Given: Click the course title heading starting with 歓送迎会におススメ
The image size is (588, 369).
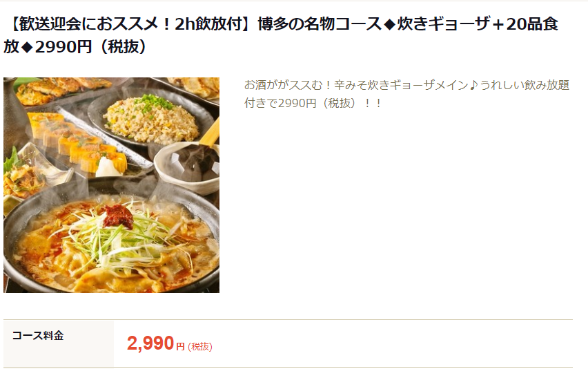Looking at the screenshot, I should (x=282, y=35).
